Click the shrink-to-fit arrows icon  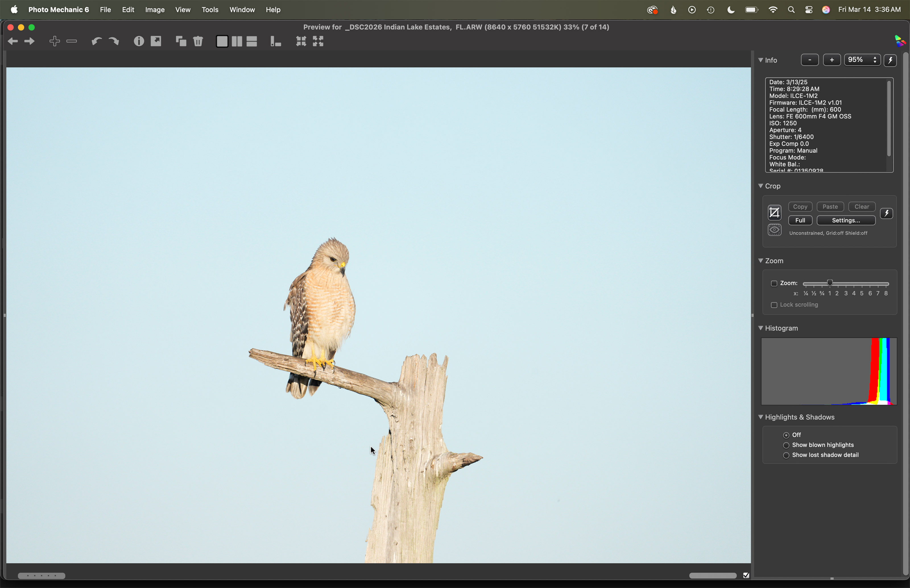(x=301, y=41)
